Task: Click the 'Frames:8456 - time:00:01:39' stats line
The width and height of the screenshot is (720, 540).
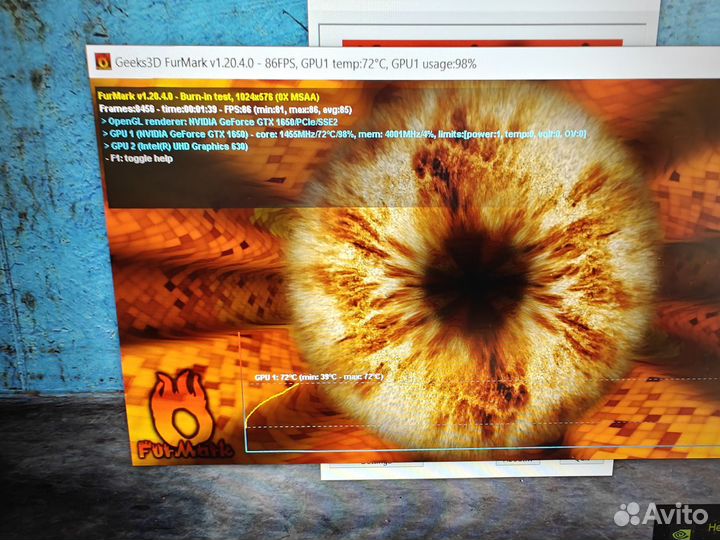Action: (226, 109)
